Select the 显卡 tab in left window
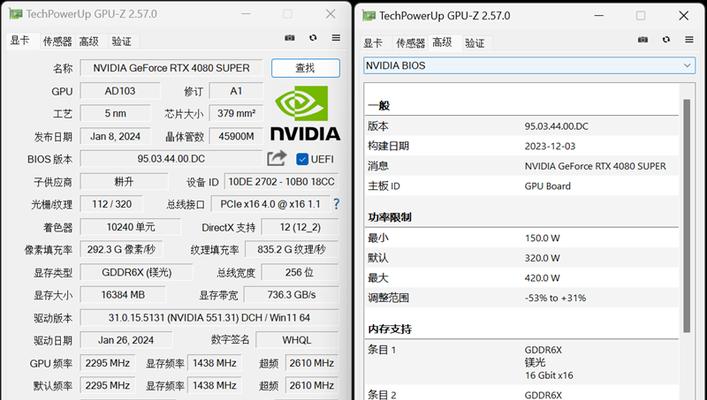Viewport: 707px width, 400px height. coord(20,41)
